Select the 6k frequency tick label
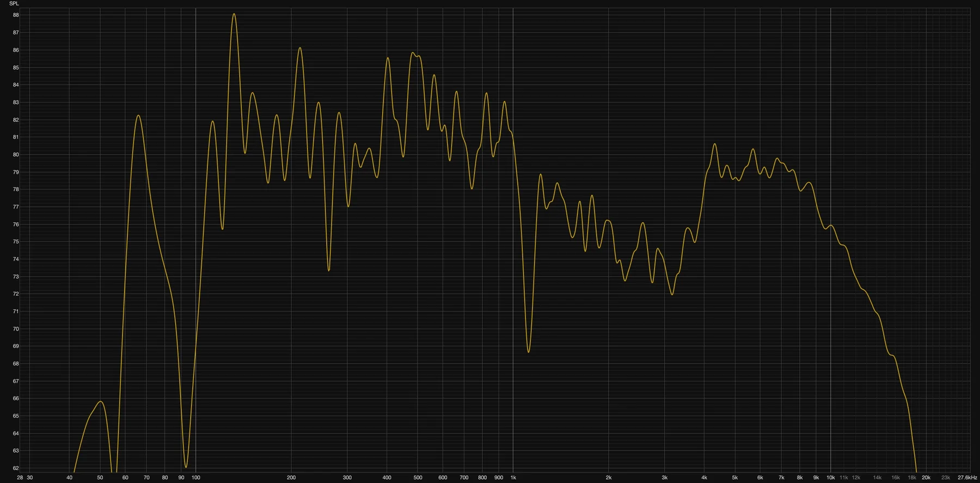980x483 pixels. click(x=760, y=478)
